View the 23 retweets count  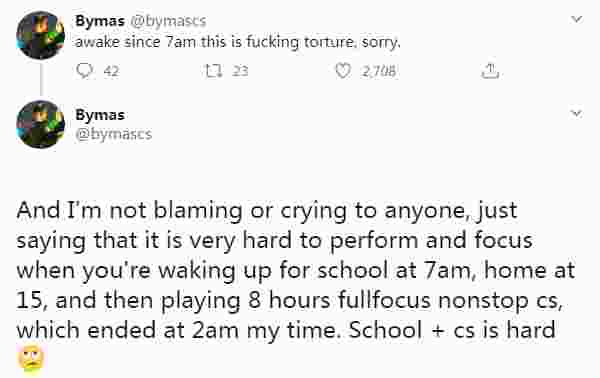click(x=240, y=71)
